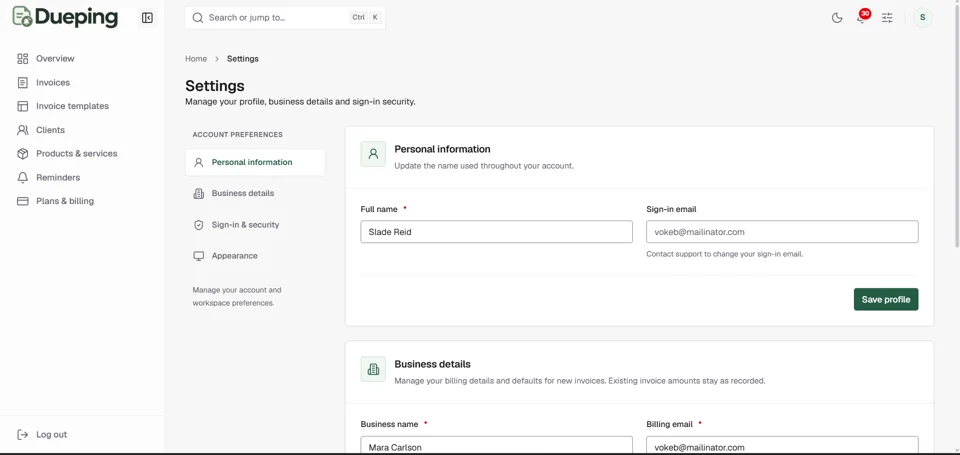Click 'Manage your account and workspace preferences' text
960x455 pixels.
pyautogui.click(x=237, y=296)
